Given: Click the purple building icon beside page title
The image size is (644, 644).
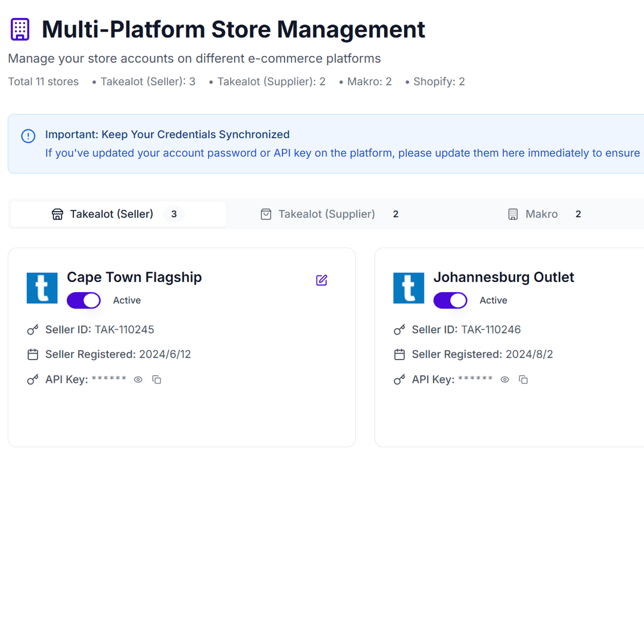Looking at the screenshot, I should click(20, 30).
